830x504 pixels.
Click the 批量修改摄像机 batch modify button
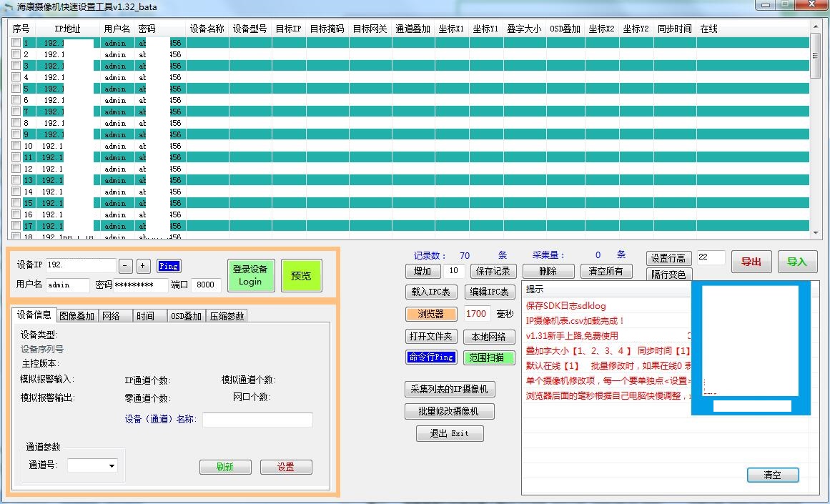pyautogui.click(x=450, y=411)
